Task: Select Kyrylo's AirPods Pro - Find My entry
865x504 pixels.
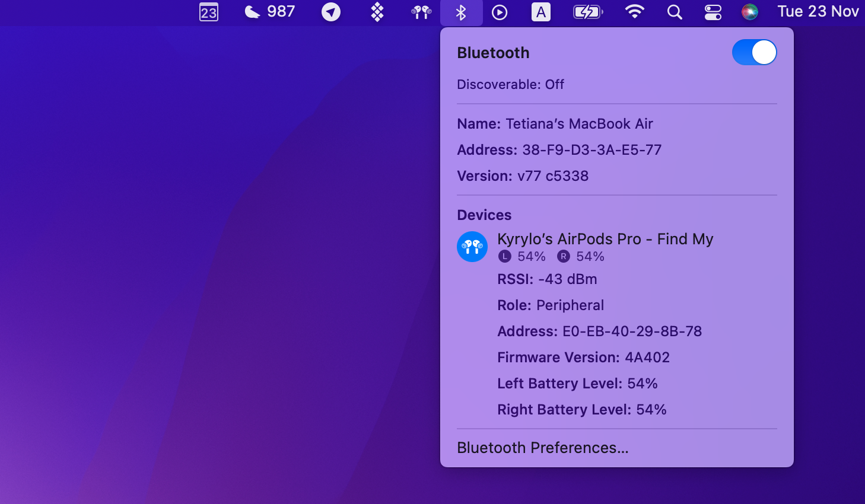Action: tap(605, 239)
